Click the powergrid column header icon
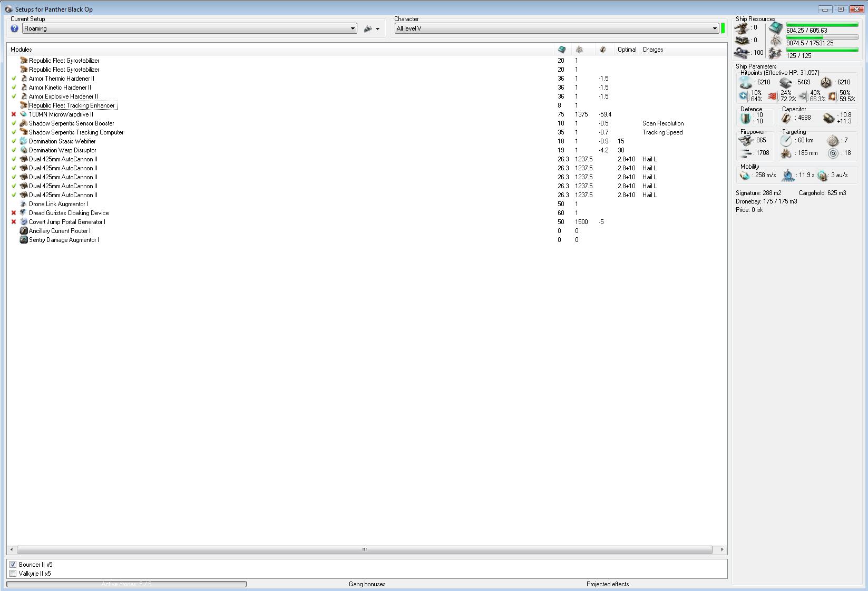The width and height of the screenshot is (868, 591). pos(579,50)
